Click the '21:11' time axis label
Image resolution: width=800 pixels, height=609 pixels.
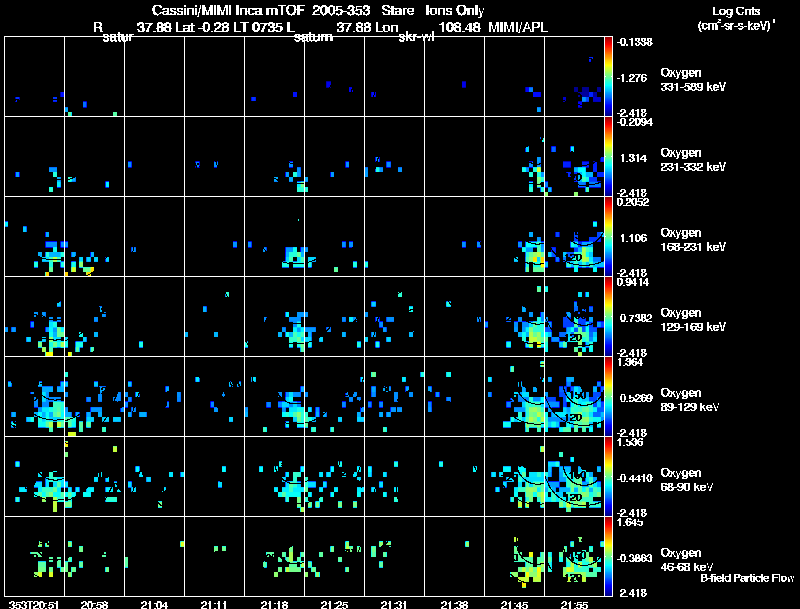pos(214,604)
